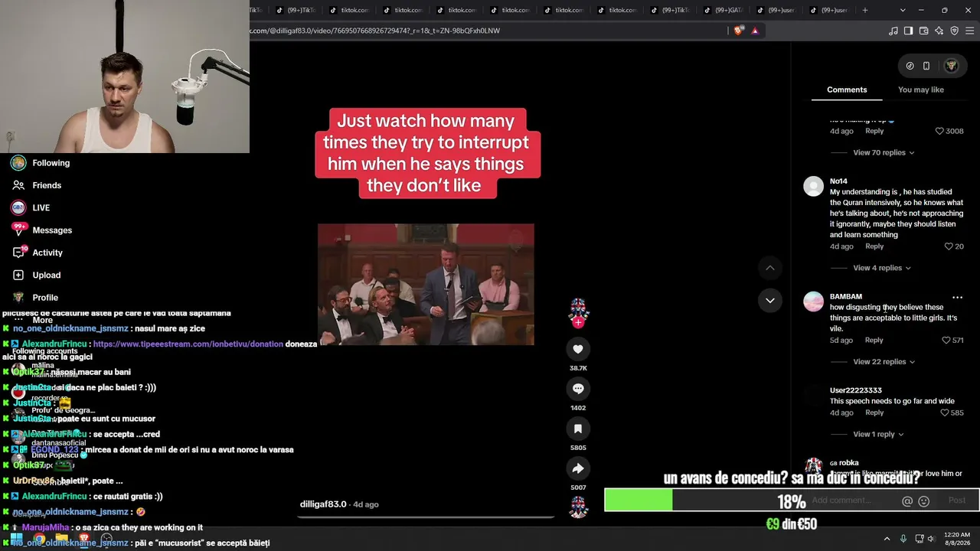Open Chrome from the Windows taskbar
Viewport: 980px width, 551px height.
point(39,539)
